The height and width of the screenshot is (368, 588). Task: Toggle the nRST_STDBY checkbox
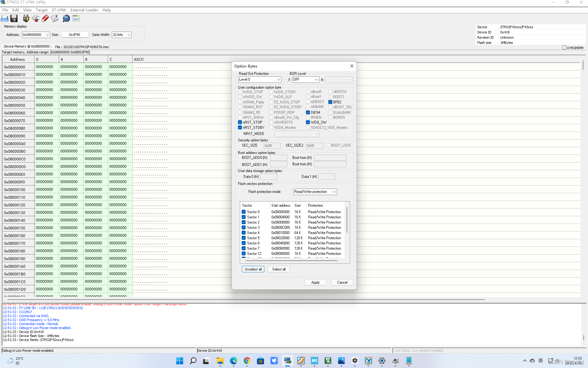click(x=240, y=128)
